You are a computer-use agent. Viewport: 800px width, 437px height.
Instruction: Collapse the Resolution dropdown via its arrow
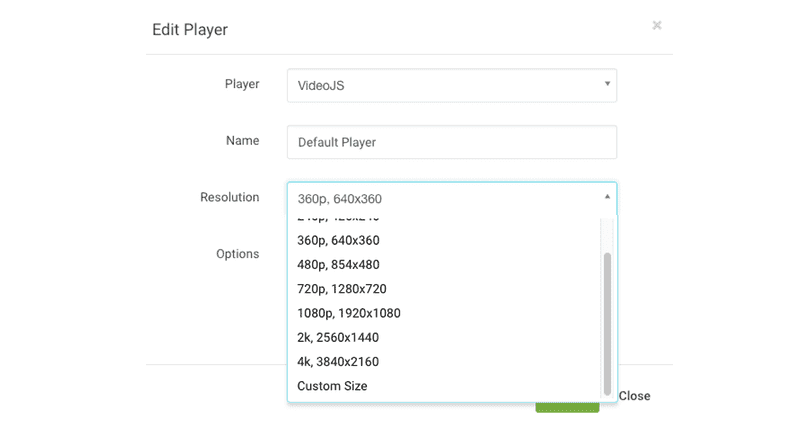tap(606, 197)
